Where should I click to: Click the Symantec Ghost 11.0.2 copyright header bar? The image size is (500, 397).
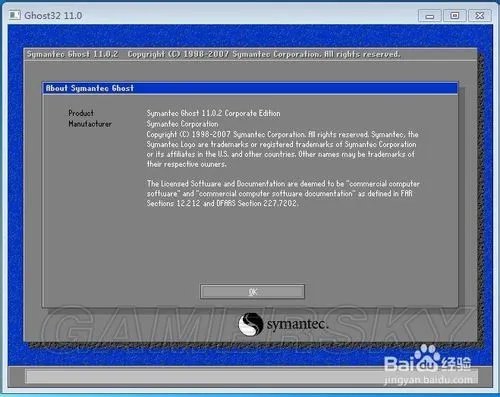pos(250,54)
